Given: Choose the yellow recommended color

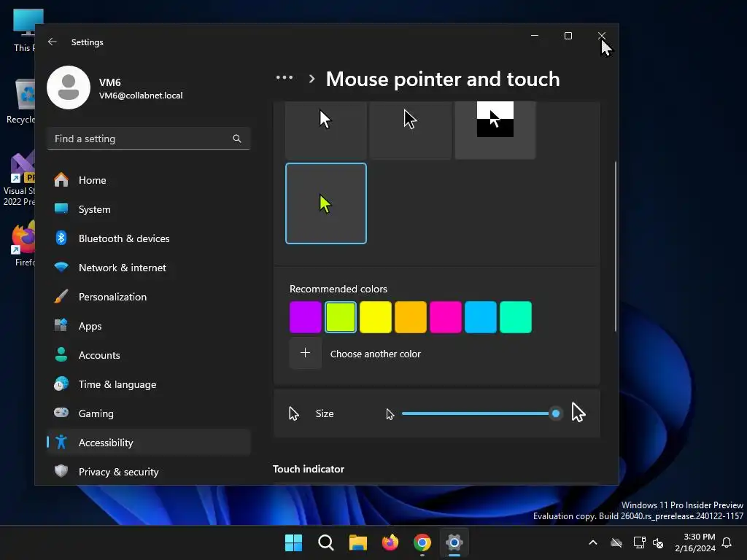Looking at the screenshot, I should 376,317.
